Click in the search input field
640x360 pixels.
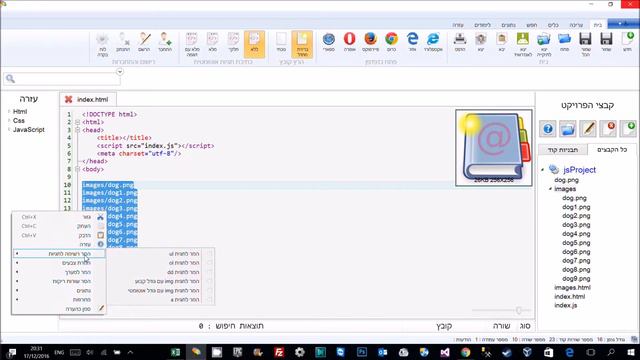(62, 78)
